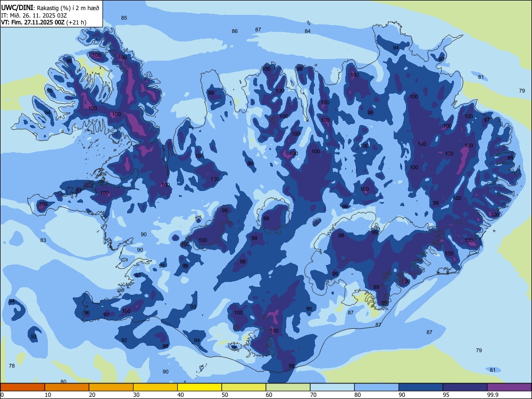Click the 'VT: Fim. 27.11.2025 00Z' valid time

click(x=32, y=22)
